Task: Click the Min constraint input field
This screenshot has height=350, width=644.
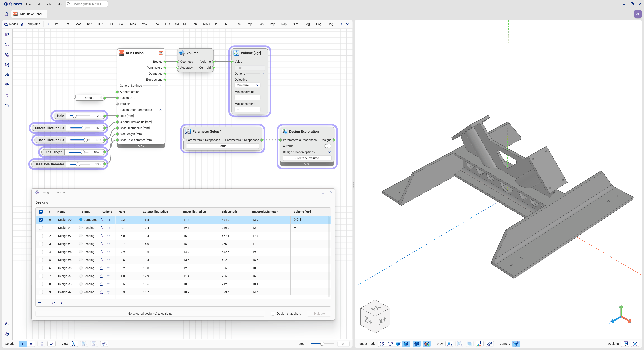Action: (x=247, y=97)
